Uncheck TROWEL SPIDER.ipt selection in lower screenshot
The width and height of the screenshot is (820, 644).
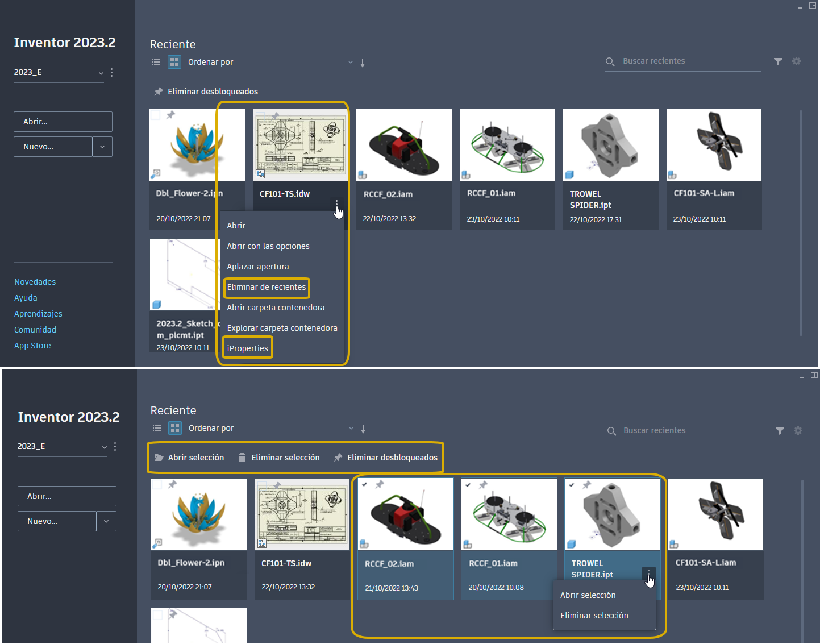tap(572, 485)
